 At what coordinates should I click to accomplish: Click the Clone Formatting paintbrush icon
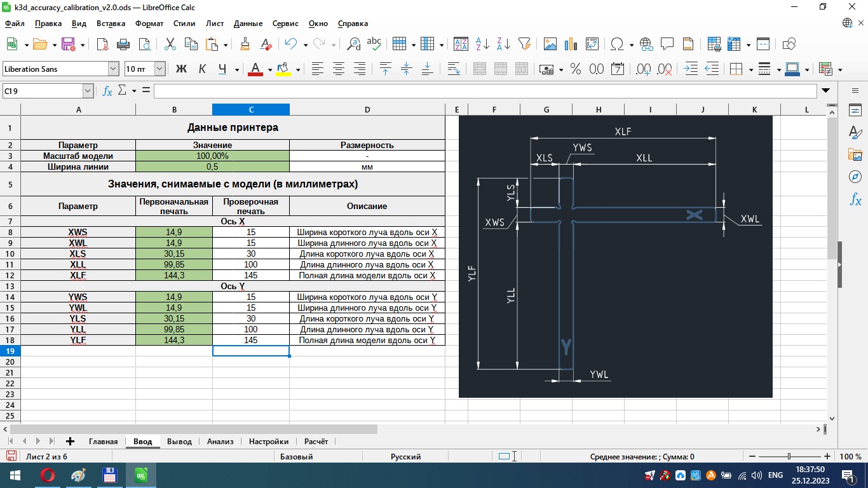pyautogui.click(x=245, y=44)
